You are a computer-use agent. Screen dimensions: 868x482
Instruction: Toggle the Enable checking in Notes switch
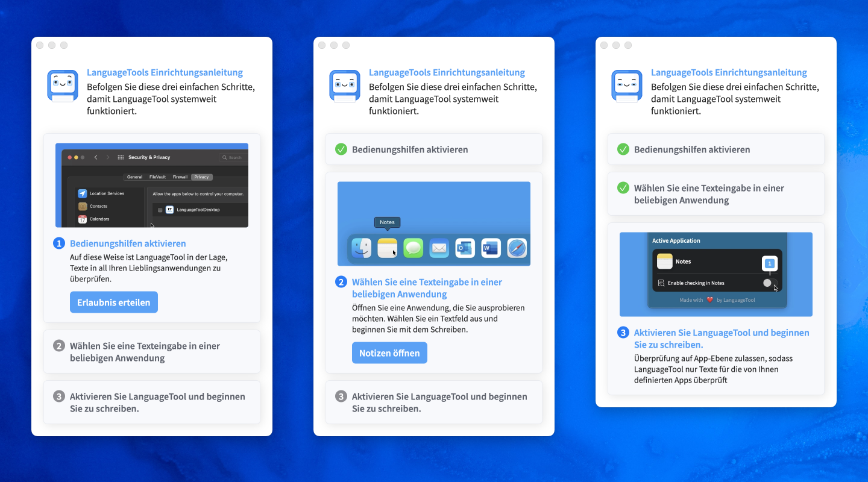click(770, 283)
